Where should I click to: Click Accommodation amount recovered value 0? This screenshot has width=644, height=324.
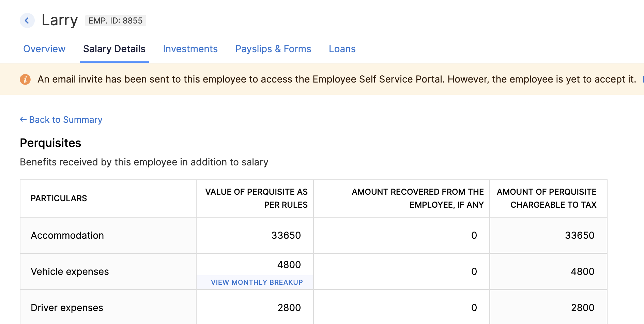pyautogui.click(x=474, y=235)
